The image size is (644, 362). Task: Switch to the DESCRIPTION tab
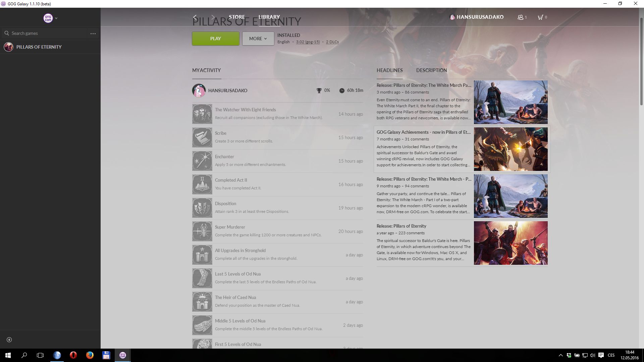[431, 70]
